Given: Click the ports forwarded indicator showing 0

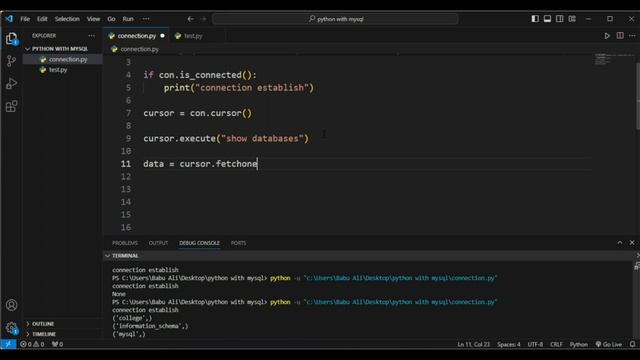Looking at the screenshot, I should pyautogui.click(x=57, y=344).
